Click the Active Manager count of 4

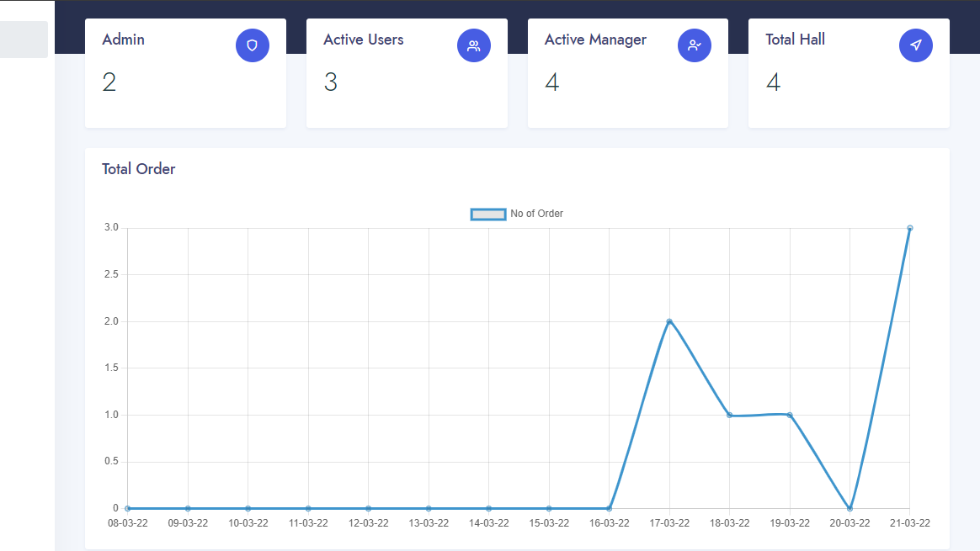[551, 82]
